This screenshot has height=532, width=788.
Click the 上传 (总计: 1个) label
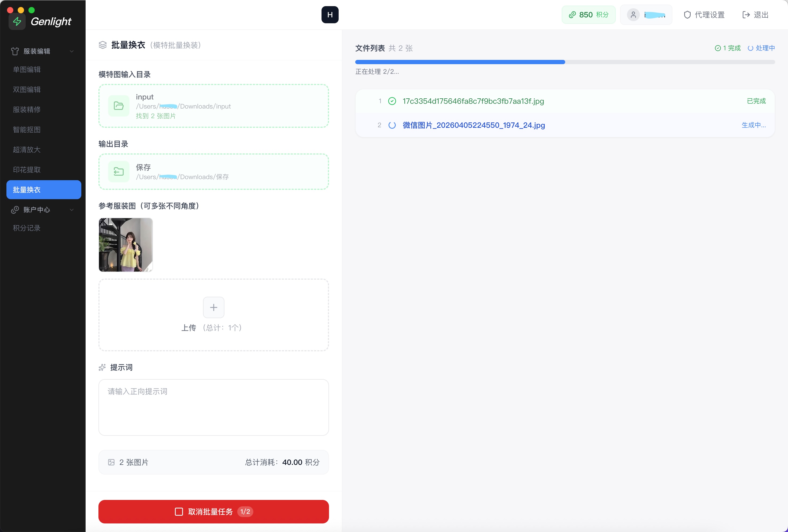(212, 328)
